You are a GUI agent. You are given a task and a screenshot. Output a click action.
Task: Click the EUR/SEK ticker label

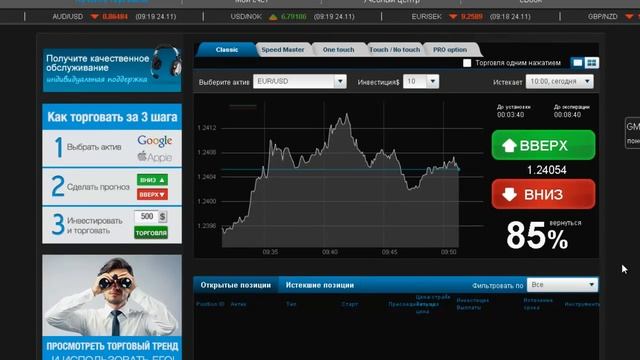[x=427, y=17]
